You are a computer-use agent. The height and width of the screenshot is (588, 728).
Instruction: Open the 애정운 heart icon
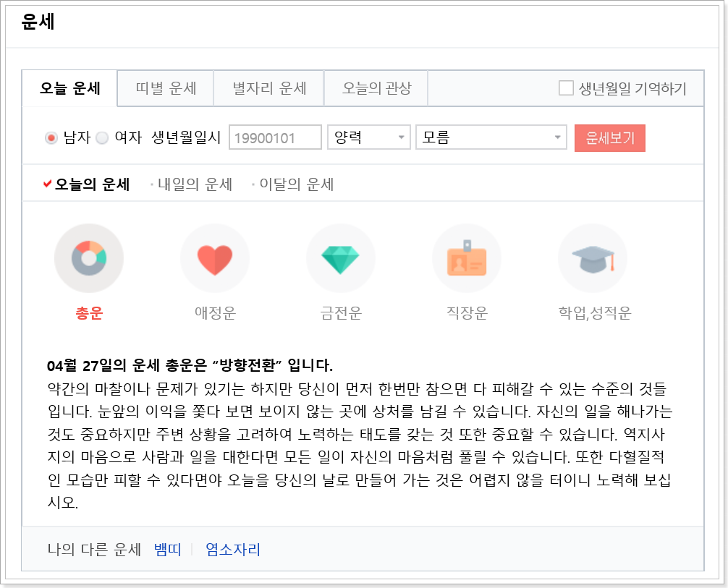[214, 258]
